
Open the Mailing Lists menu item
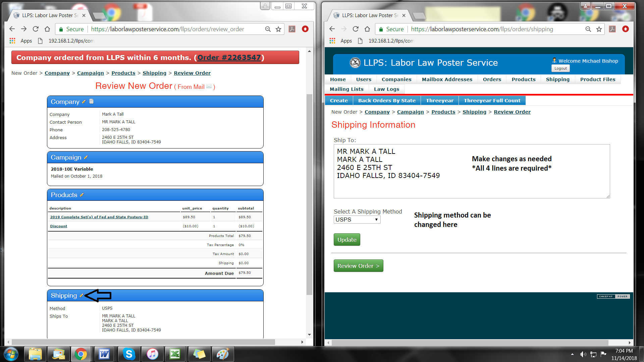point(346,89)
